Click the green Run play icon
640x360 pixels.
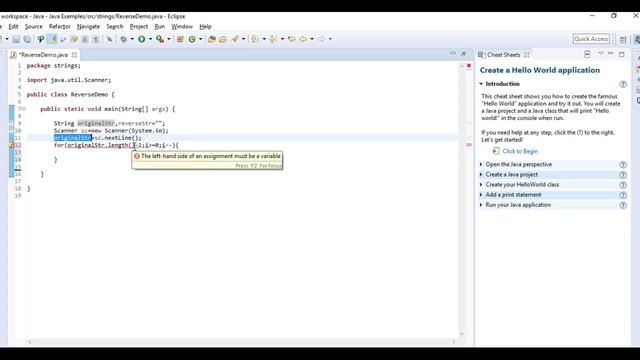pos(142,39)
